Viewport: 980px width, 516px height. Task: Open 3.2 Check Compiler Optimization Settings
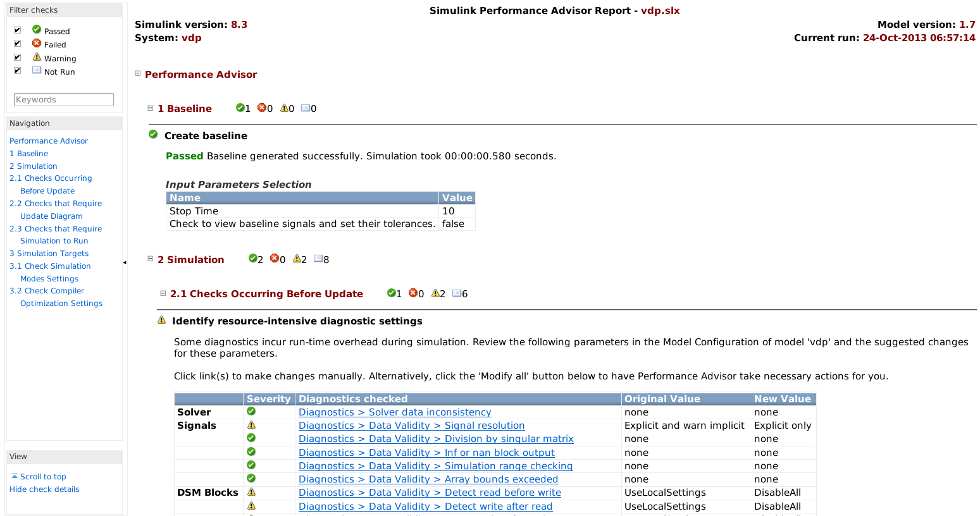tap(56, 297)
